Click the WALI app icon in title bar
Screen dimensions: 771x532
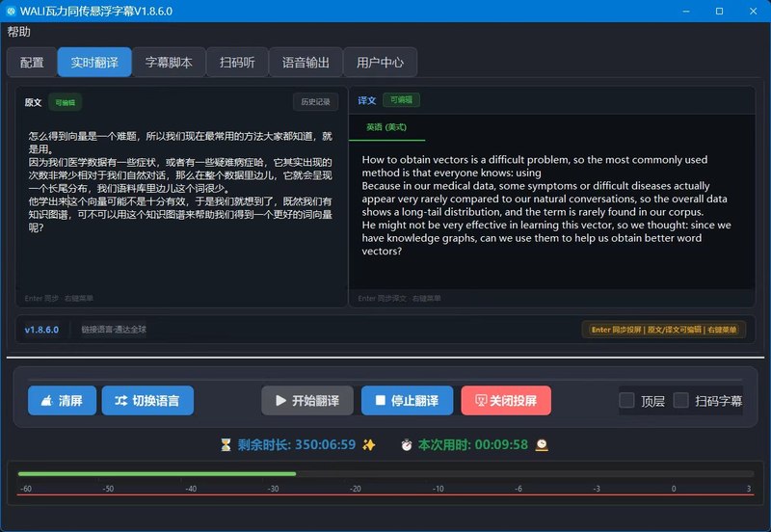(11, 11)
